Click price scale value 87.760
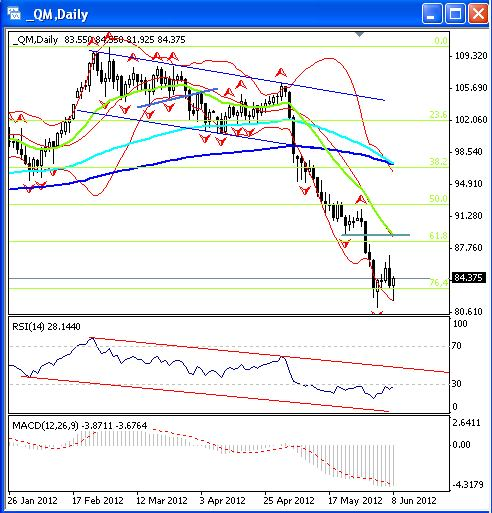The image size is (492, 513). pos(468,248)
